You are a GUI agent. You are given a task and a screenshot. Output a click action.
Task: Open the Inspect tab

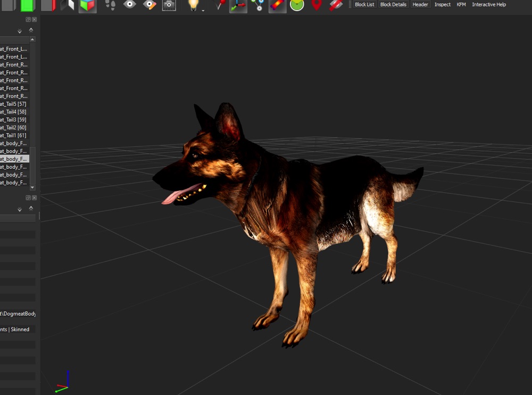[x=443, y=4]
